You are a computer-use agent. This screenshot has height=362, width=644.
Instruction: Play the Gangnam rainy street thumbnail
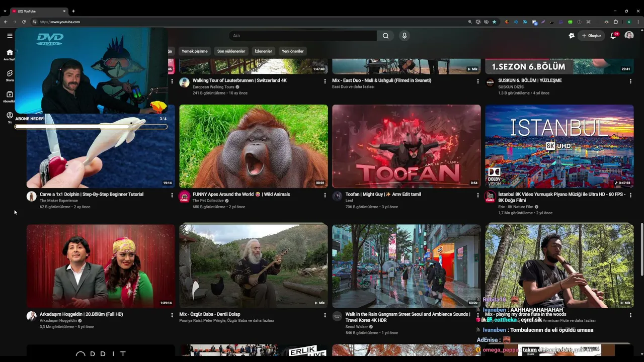point(407,266)
